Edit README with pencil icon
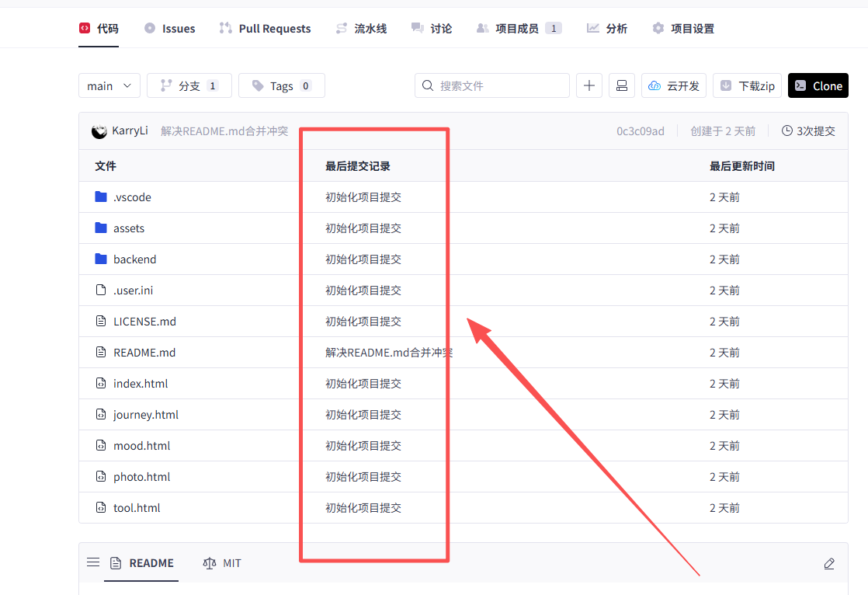 coord(828,563)
